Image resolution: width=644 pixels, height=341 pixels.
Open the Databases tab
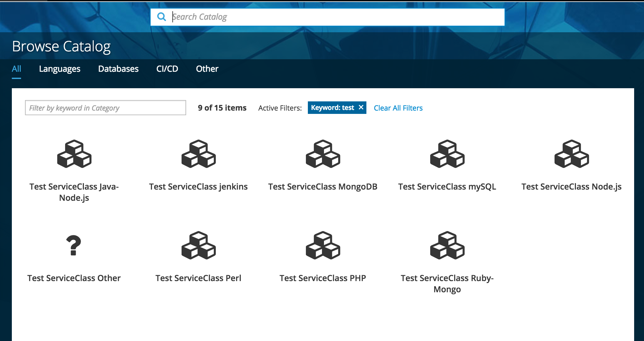point(118,69)
